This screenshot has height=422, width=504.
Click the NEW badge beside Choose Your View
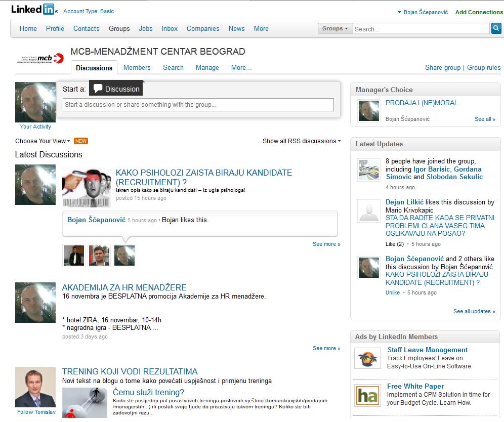click(80, 141)
